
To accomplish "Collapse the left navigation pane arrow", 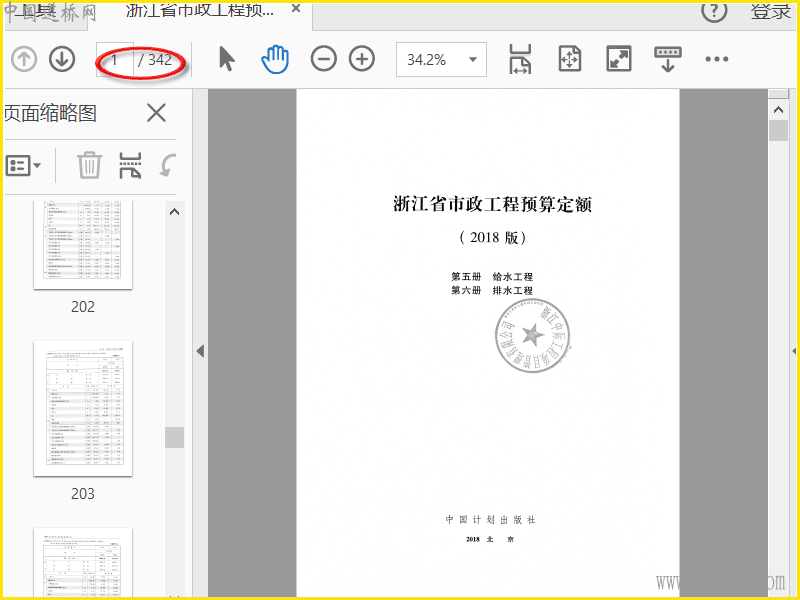I will tap(200, 351).
